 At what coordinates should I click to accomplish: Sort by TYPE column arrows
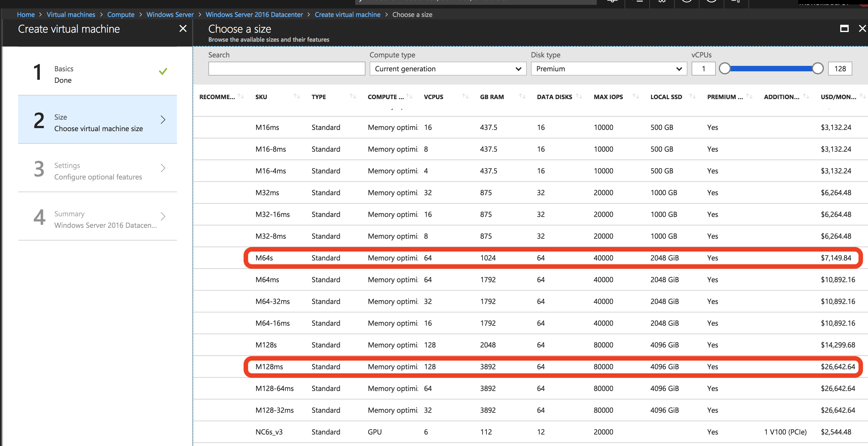pos(353,96)
